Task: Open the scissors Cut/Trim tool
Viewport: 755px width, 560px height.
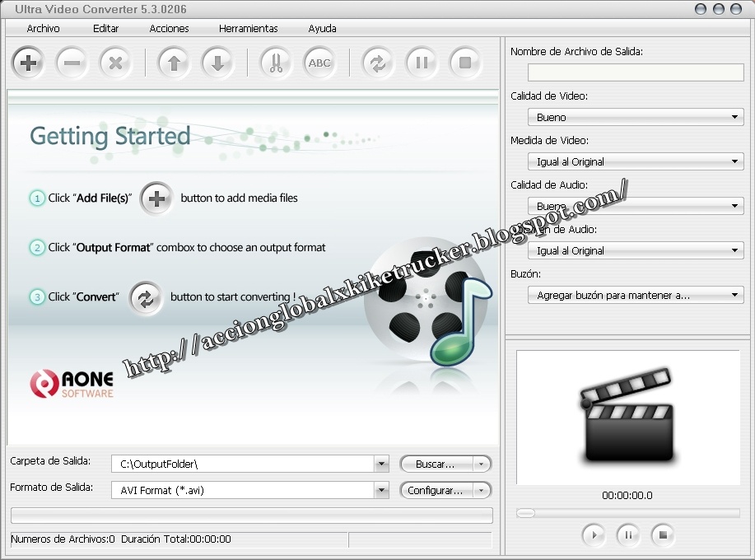Action: click(276, 63)
